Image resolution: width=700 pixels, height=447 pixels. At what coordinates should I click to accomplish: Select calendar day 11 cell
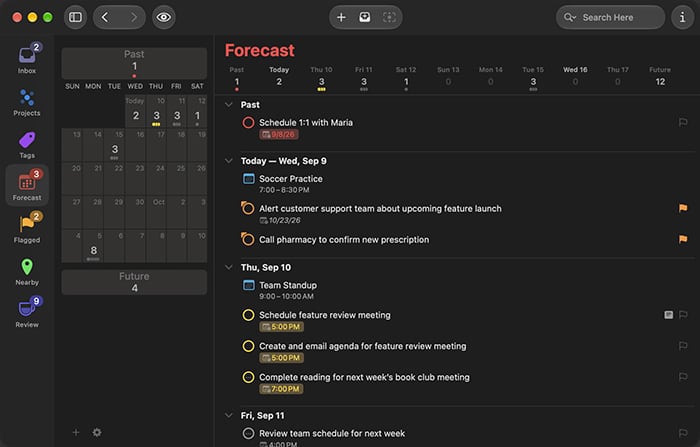177,112
